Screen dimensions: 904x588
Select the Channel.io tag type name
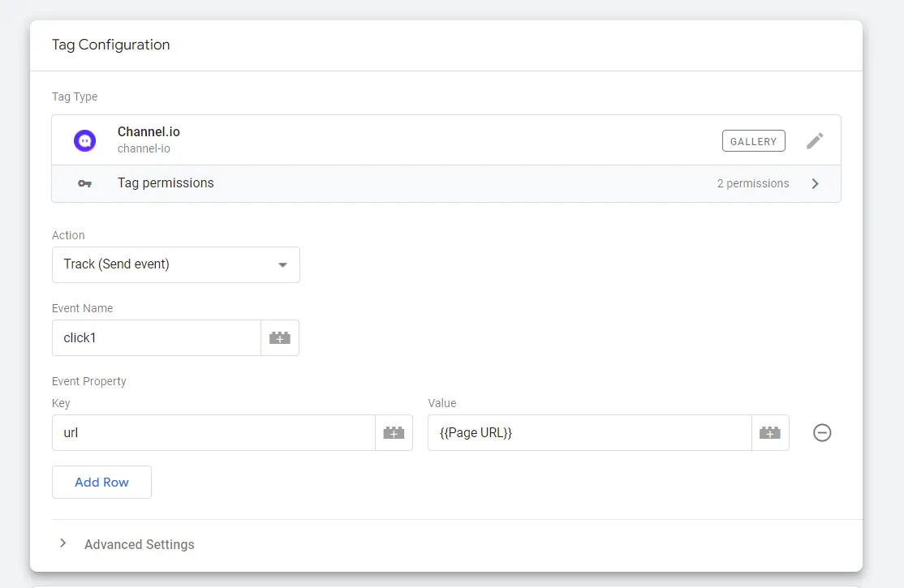pyautogui.click(x=149, y=132)
